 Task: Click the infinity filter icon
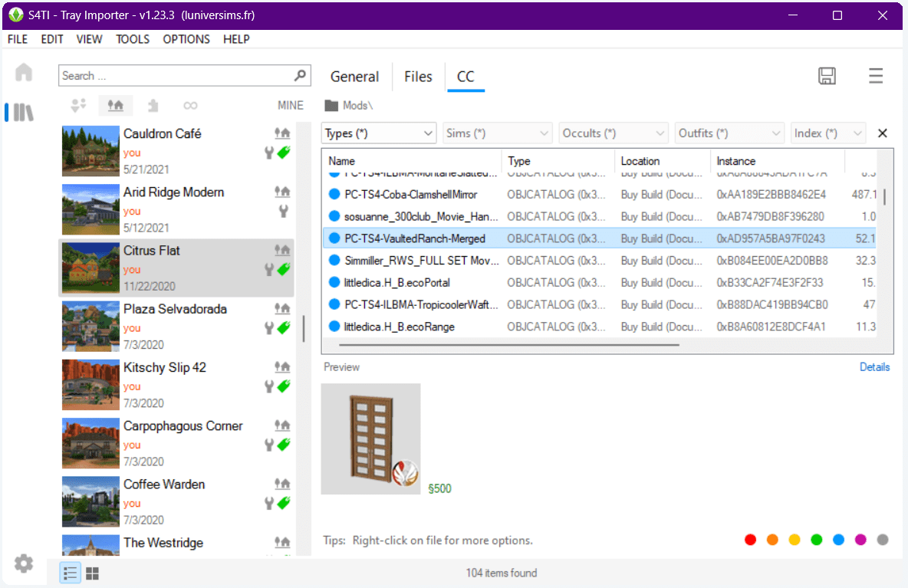tap(190, 106)
